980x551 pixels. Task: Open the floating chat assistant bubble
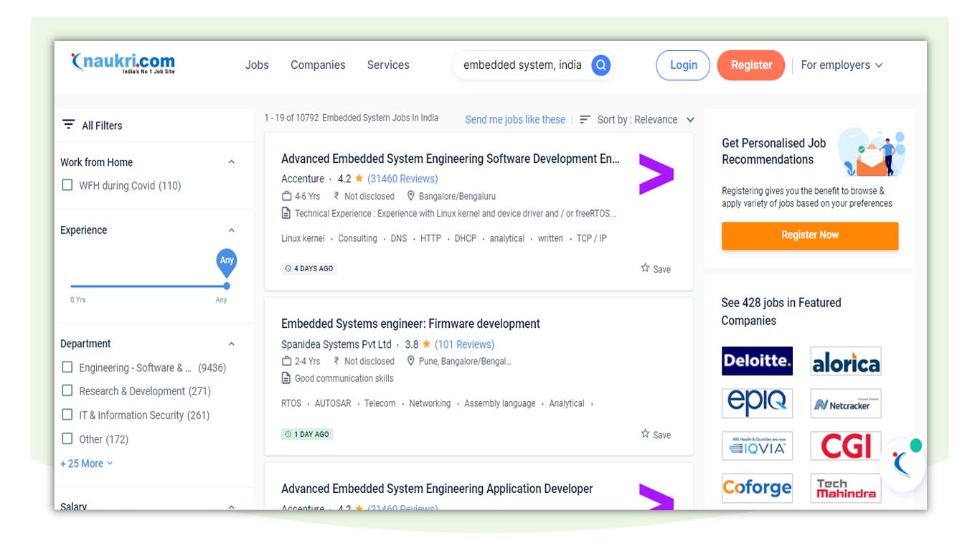point(903,464)
